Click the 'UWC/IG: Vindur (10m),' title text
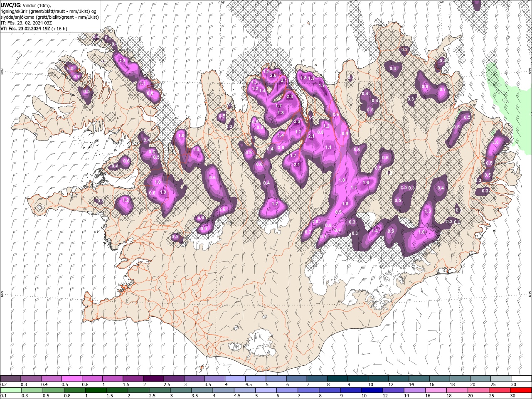Viewport: 532px width, 399px height. click(26, 5)
